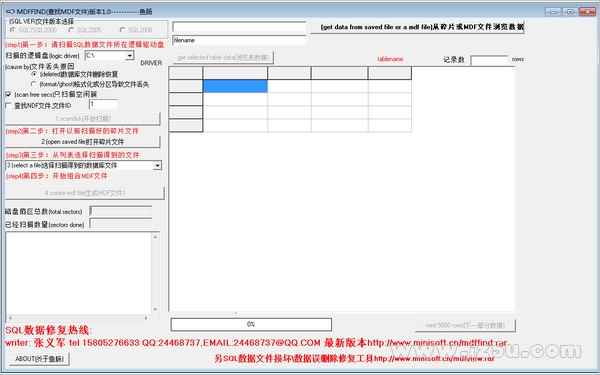Image resolution: width=600 pixels, height=375 pixels.
Task: Click the get data from saved file button
Action: [417, 27]
